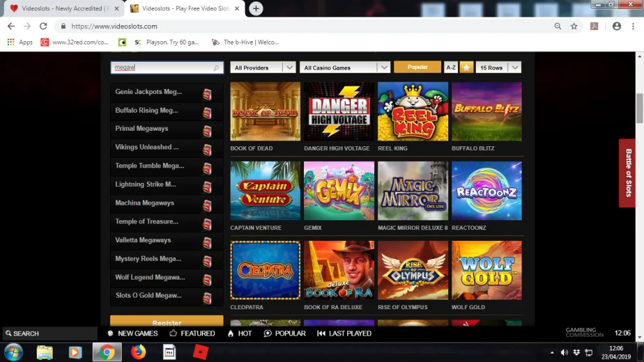This screenshot has width=644, height=362.
Task: Open the Apps bookmarks shortcut
Action: pos(20,42)
